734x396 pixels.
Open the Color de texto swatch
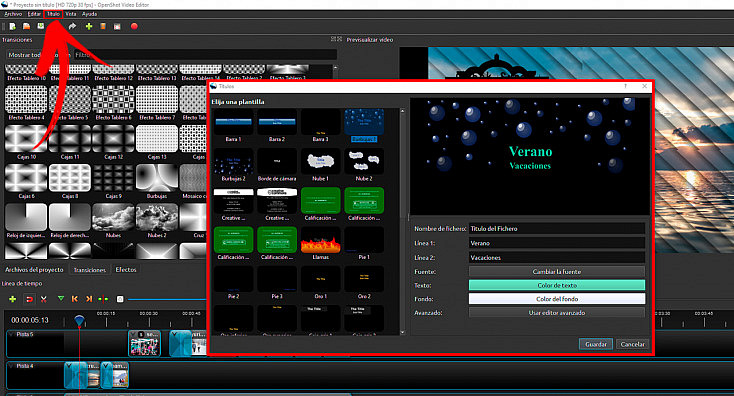point(557,285)
